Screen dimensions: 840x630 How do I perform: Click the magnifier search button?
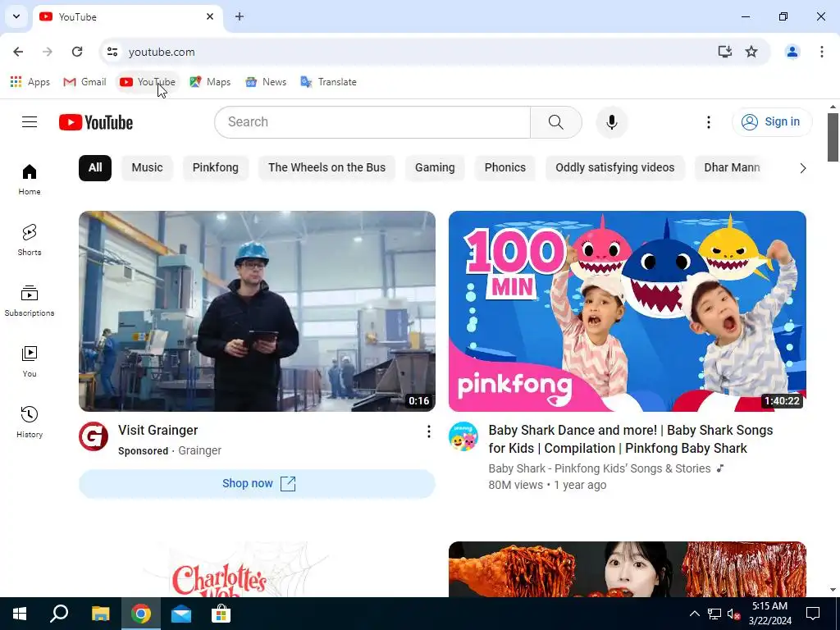pos(555,122)
